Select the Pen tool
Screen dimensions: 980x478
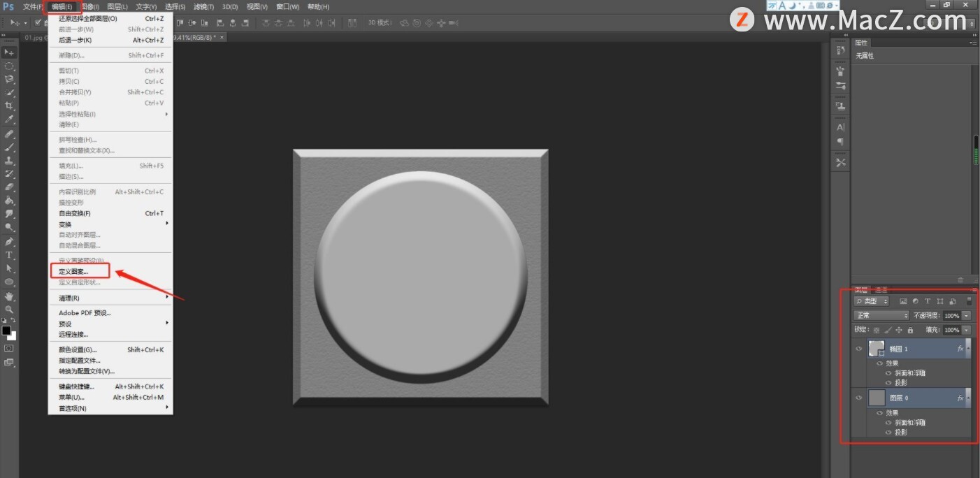9,241
